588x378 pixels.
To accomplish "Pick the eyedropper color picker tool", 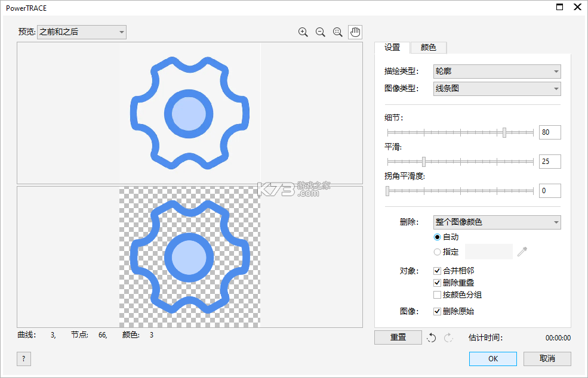I will (x=522, y=252).
